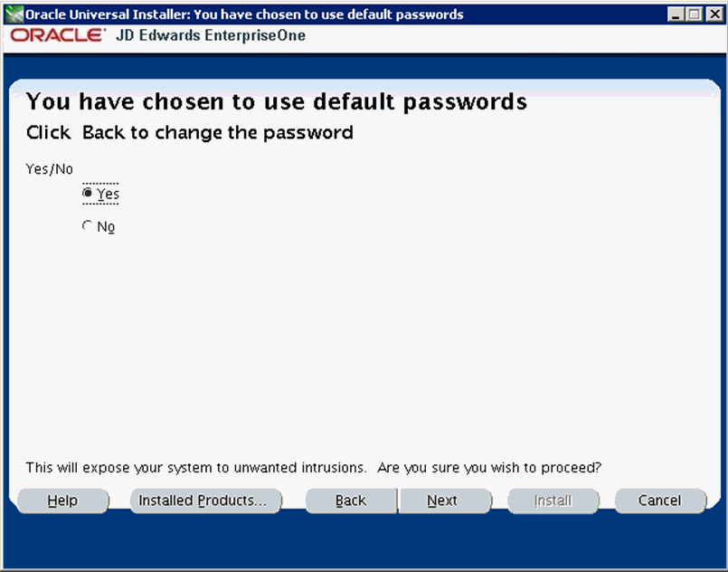The width and height of the screenshot is (728, 572).
Task: Minimize the Oracle Universal Installer window
Action: [676, 14]
